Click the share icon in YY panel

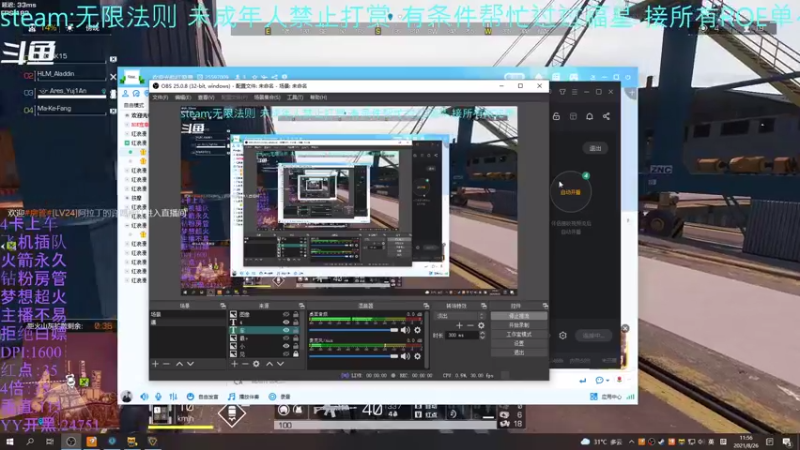[606, 116]
